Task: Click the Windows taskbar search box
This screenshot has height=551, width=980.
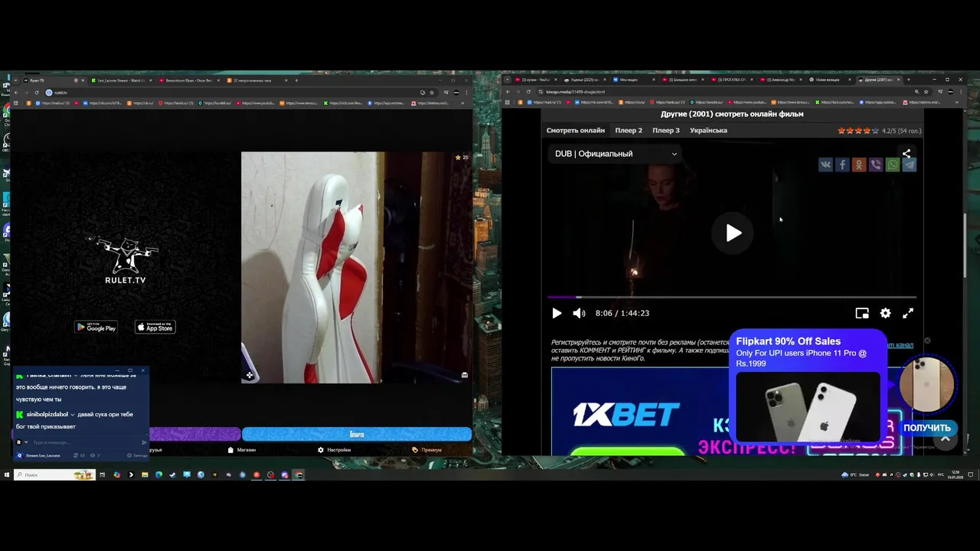Action: [54, 474]
